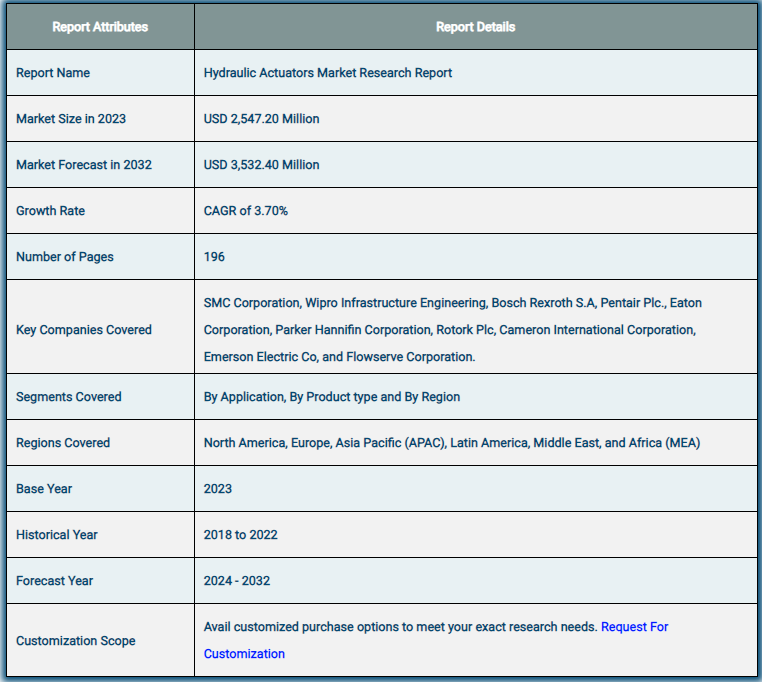Click the 'Market Size in 2023' label
Image resolution: width=762 pixels, height=682 pixels.
71,119
